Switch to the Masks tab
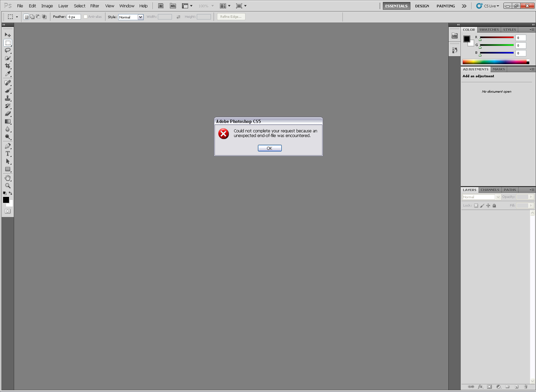This screenshot has height=392, width=536. click(x=499, y=69)
